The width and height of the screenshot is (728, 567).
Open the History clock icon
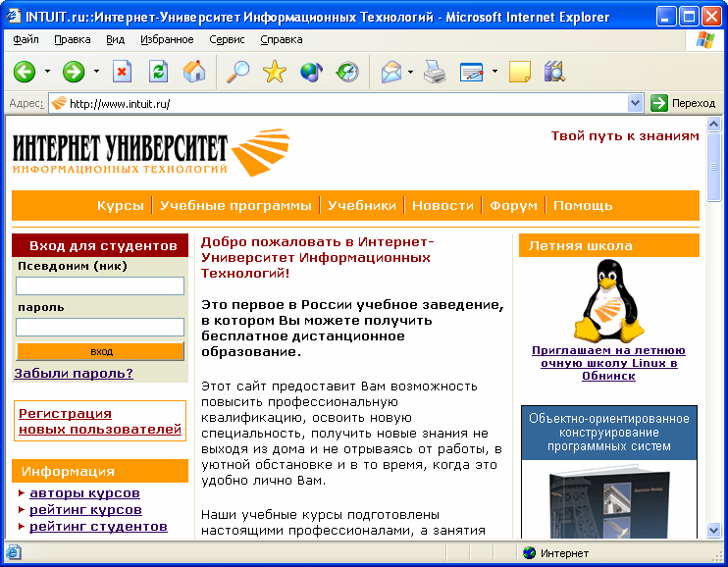pyautogui.click(x=347, y=72)
